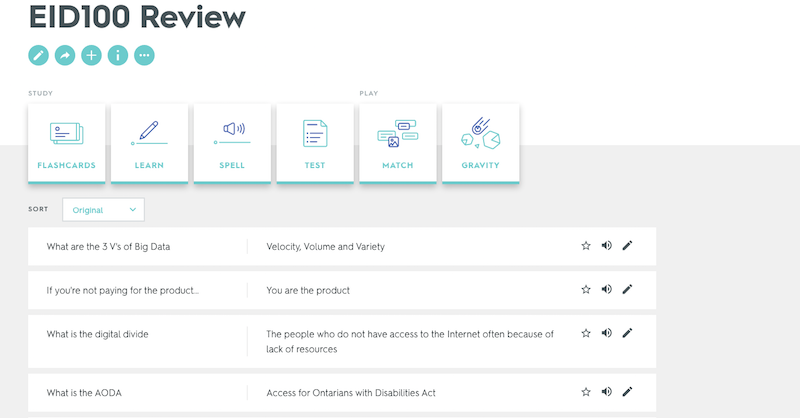
Task: Edit the 3 V's of Big Data term
Action: 628,245
